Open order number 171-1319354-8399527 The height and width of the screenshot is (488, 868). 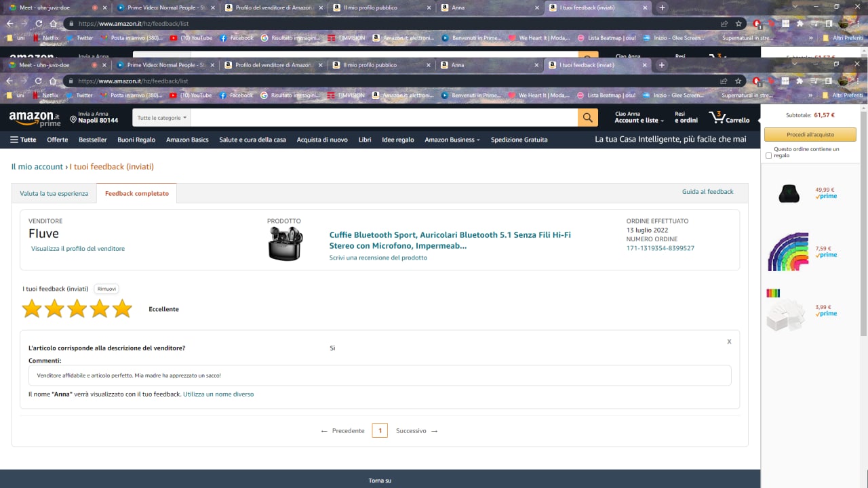(660, 248)
